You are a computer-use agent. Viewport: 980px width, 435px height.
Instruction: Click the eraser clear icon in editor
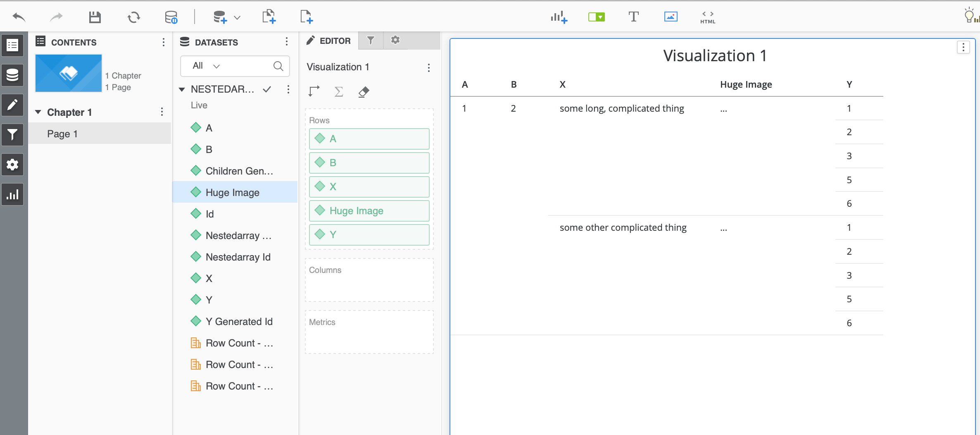364,91
